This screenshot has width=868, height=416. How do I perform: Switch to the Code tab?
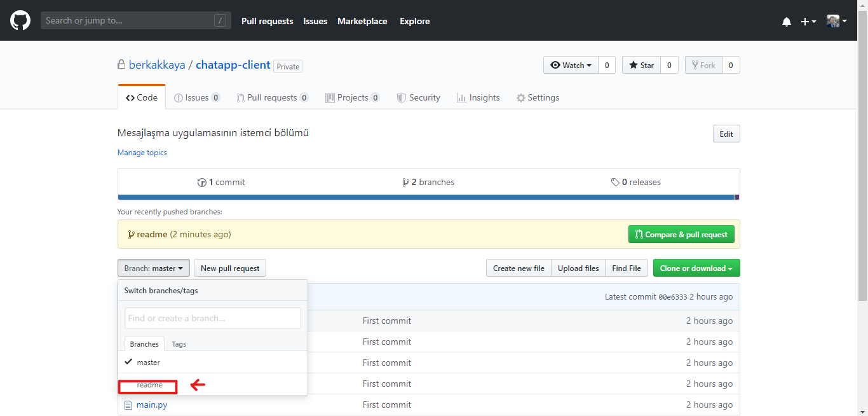click(x=142, y=97)
